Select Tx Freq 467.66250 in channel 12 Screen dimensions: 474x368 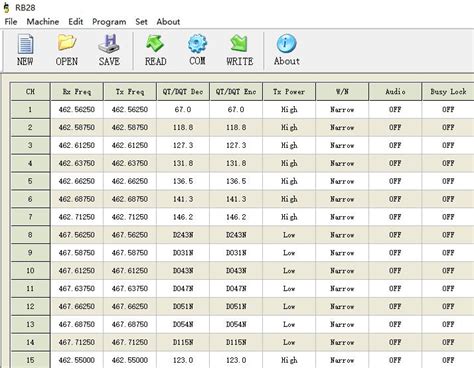click(x=130, y=306)
